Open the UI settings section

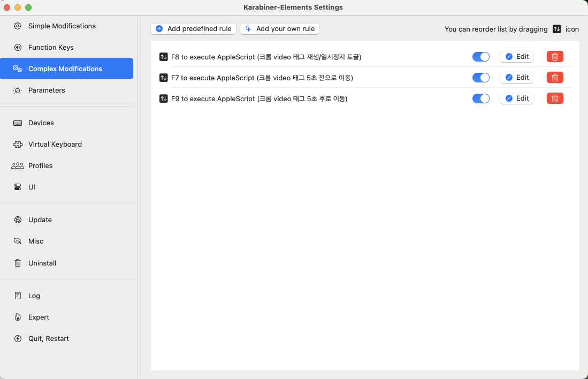[67, 187]
